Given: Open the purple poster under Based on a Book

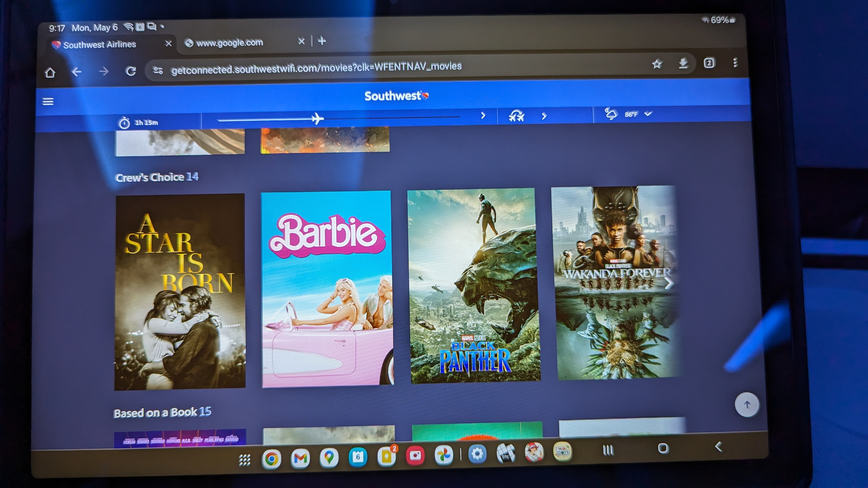Looking at the screenshot, I should (180, 438).
